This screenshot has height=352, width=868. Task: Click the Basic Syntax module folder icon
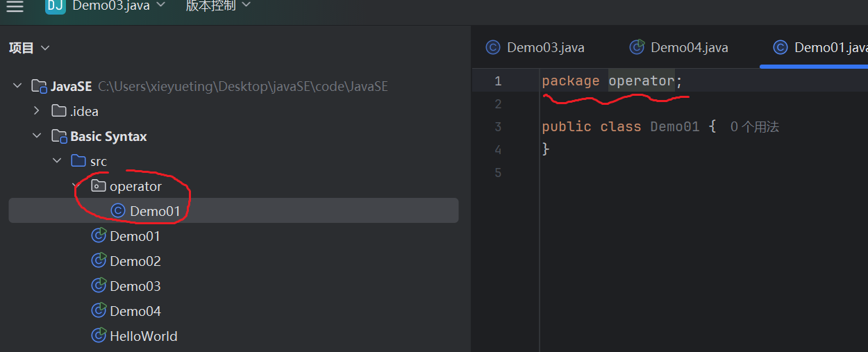(59, 136)
